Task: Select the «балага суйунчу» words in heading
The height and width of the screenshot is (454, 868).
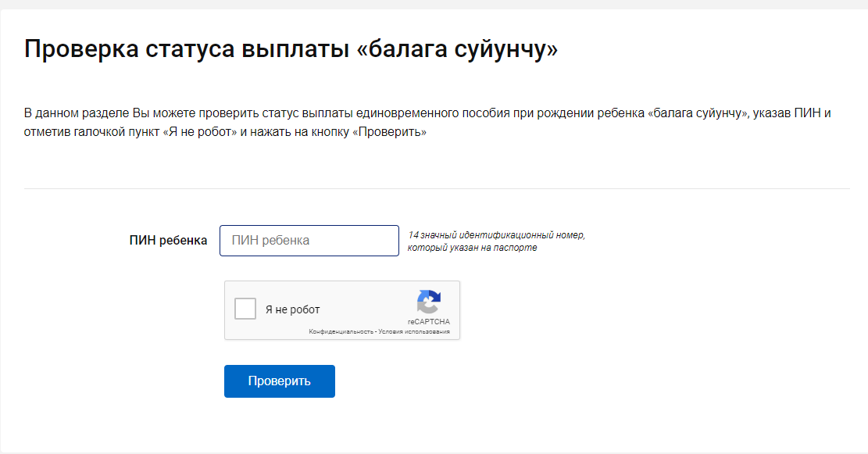Action: point(457,49)
